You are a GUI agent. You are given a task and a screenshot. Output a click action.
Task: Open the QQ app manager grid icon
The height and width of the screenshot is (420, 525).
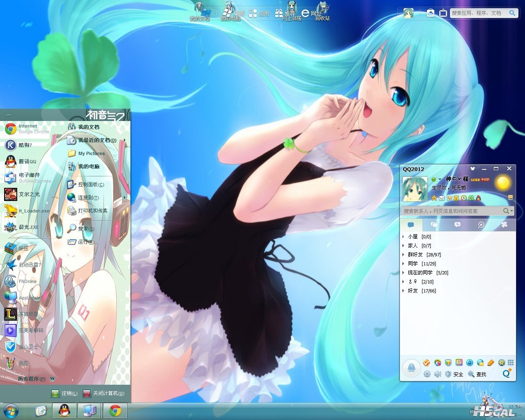511,363
